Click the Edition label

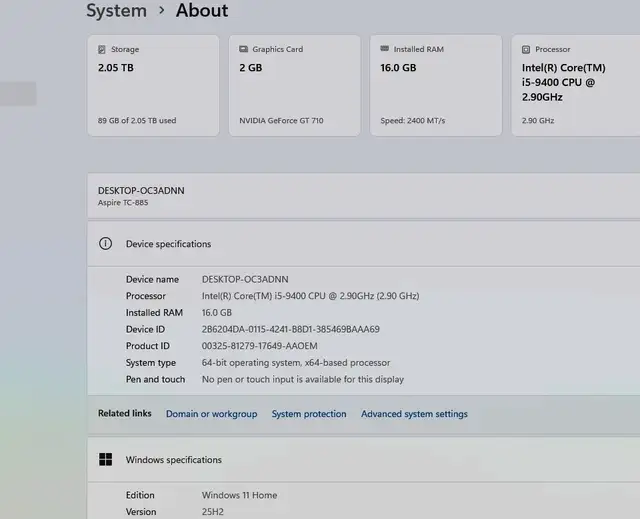pos(140,495)
